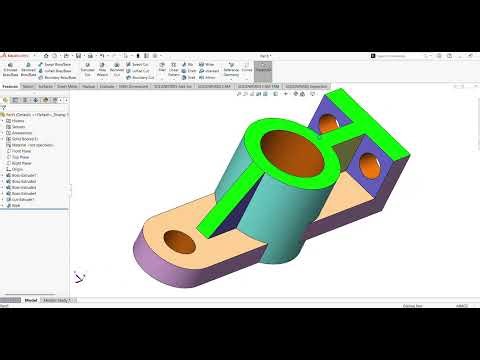Image resolution: width=480 pixels, height=360 pixels.
Task: Select the Rib feature tool
Action: pos(187,64)
